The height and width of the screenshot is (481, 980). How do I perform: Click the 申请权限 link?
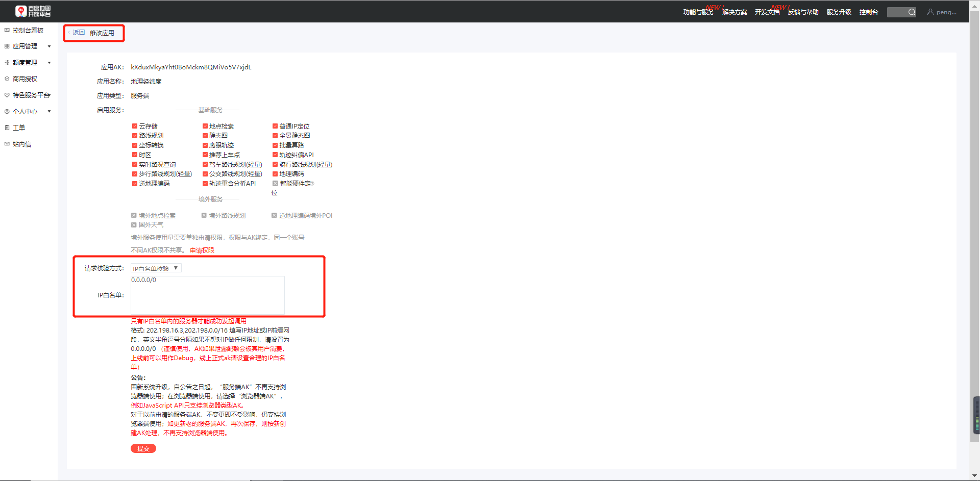point(202,250)
